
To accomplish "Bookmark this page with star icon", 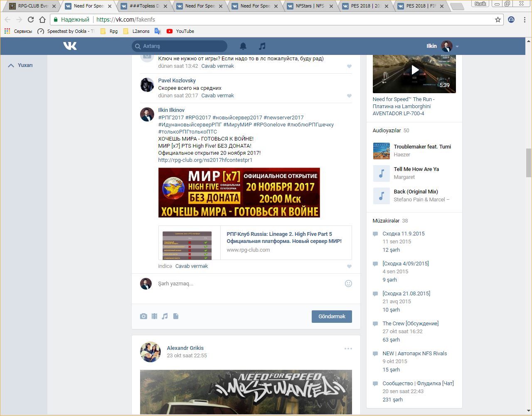I will (x=498, y=20).
